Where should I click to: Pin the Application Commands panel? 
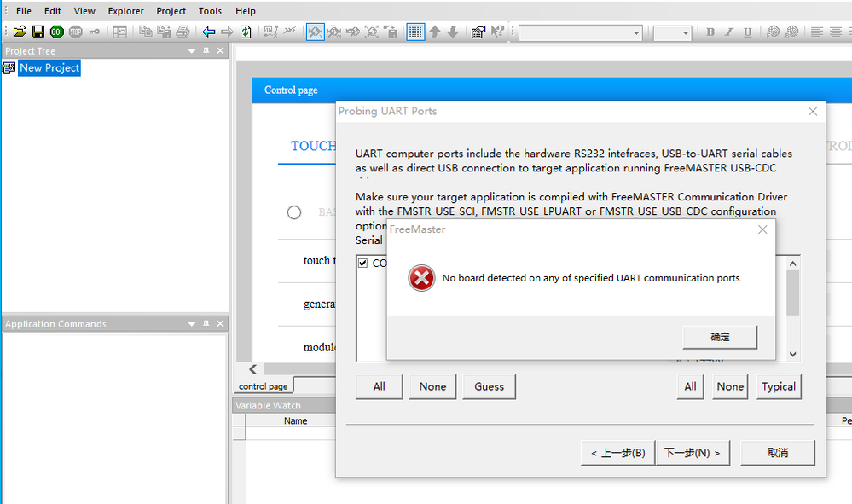[206, 324]
